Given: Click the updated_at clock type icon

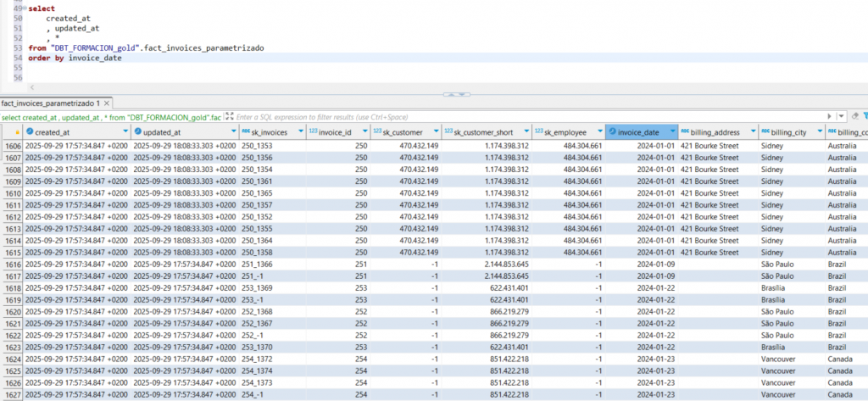Looking at the screenshot, I should click(139, 132).
